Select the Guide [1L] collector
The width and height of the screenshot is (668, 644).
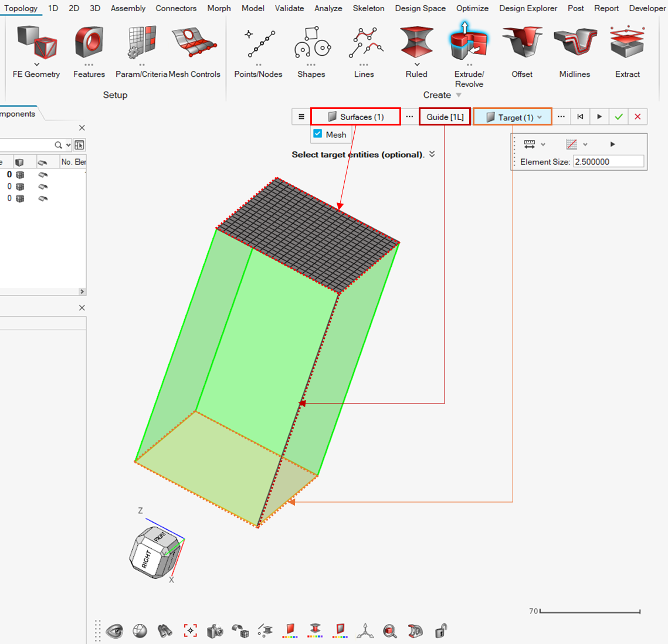pyautogui.click(x=445, y=117)
